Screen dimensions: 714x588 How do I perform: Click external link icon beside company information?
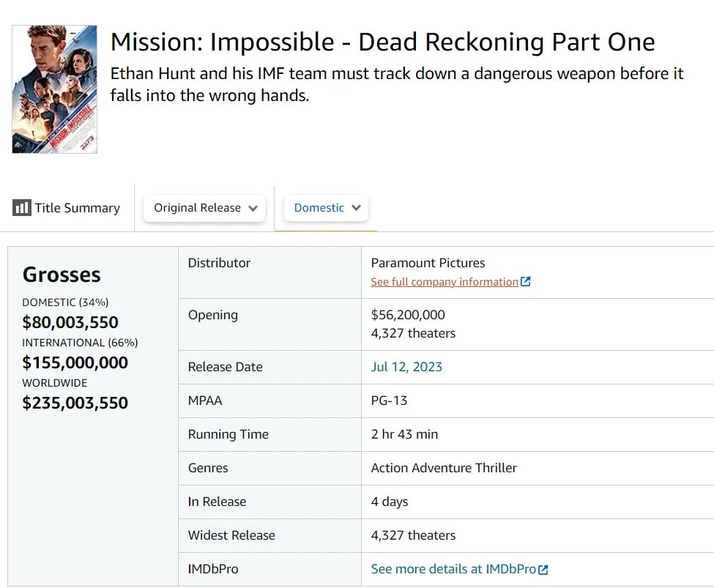[x=525, y=282]
